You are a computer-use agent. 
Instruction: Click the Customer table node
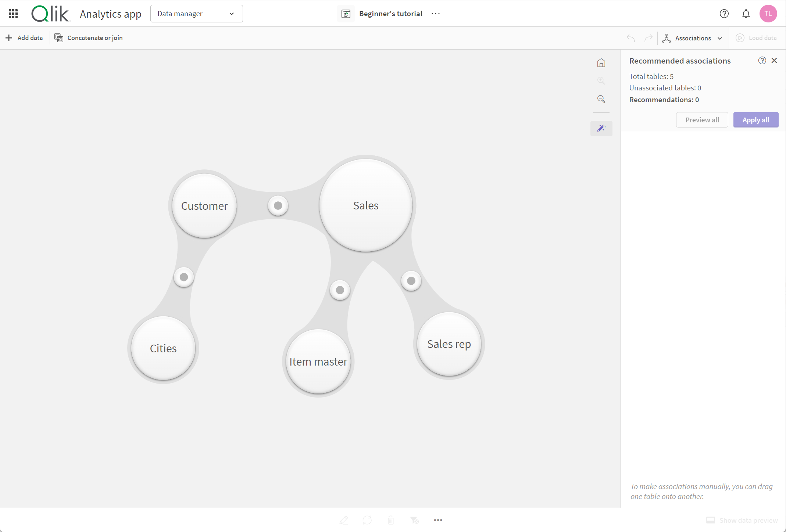[x=204, y=205]
